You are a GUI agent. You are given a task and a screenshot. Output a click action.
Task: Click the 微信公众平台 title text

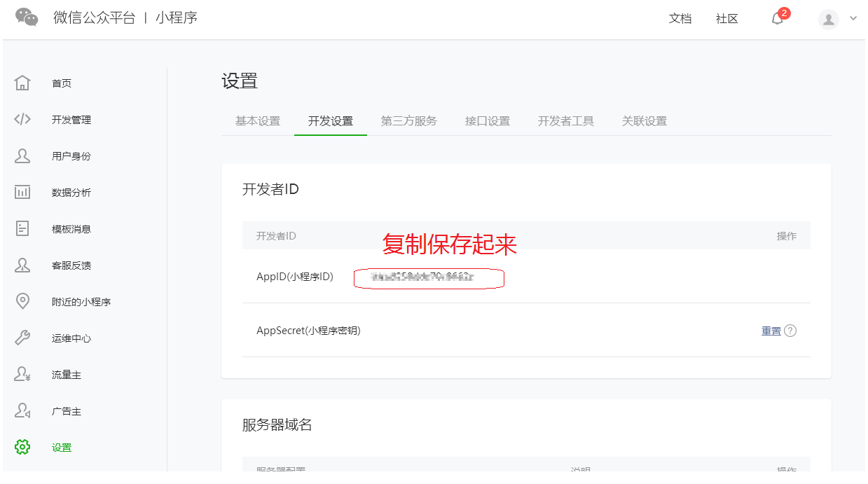95,18
